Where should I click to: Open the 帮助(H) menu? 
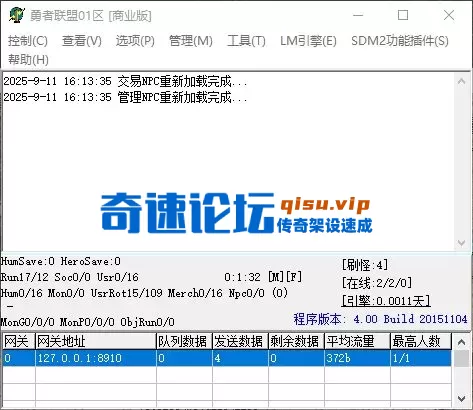[28, 60]
